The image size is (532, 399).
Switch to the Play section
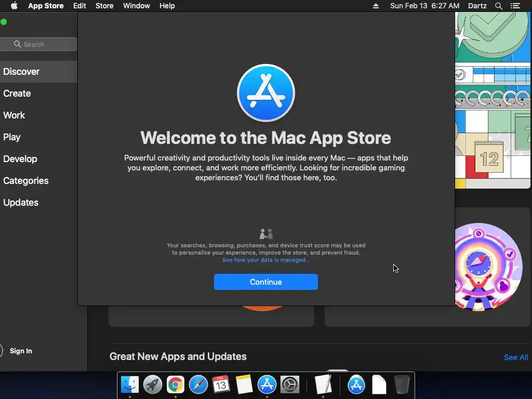coord(12,137)
